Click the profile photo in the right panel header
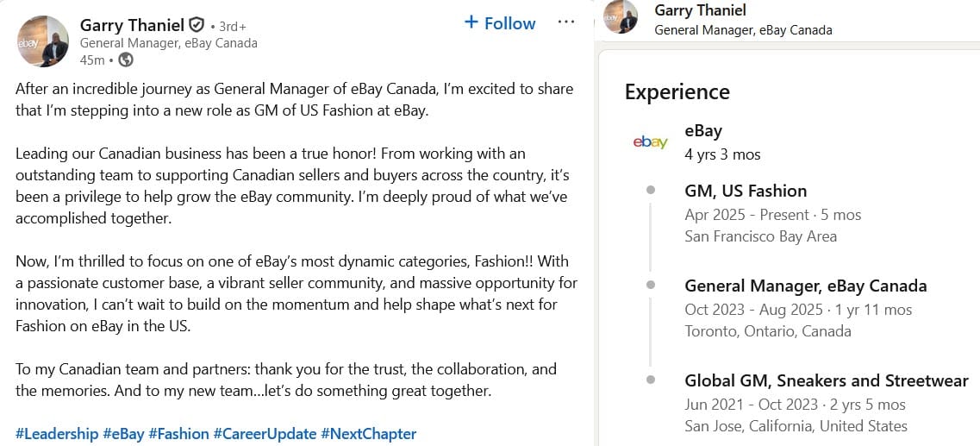Screen dimensions: 980x446 click(621, 17)
